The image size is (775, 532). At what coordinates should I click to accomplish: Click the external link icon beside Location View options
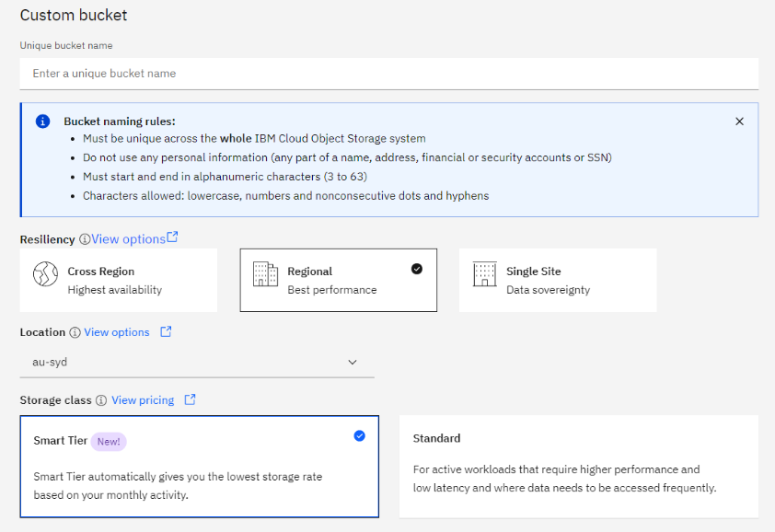click(x=166, y=331)
